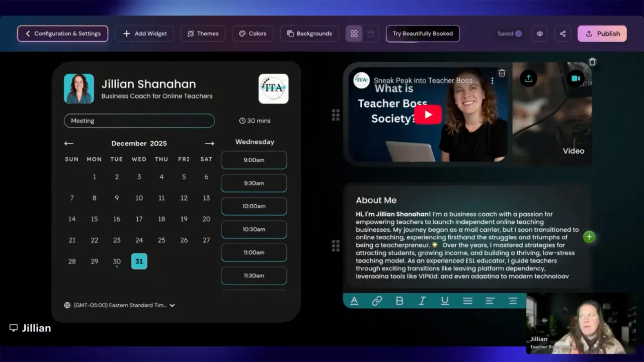This screenshot has height=362, width=644.
Task: Toggle the Saved status indicator
Action: pos(509,33)
